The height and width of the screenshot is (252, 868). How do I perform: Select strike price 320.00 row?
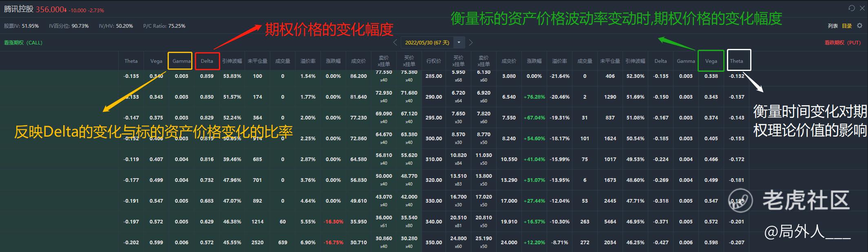(x=434, y=180)
